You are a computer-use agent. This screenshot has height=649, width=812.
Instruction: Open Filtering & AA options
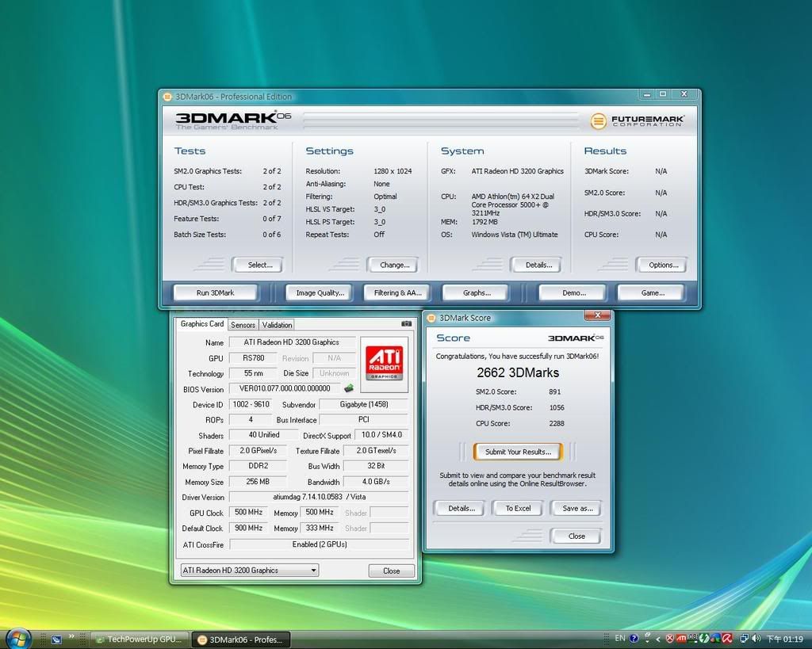point(398,293)
